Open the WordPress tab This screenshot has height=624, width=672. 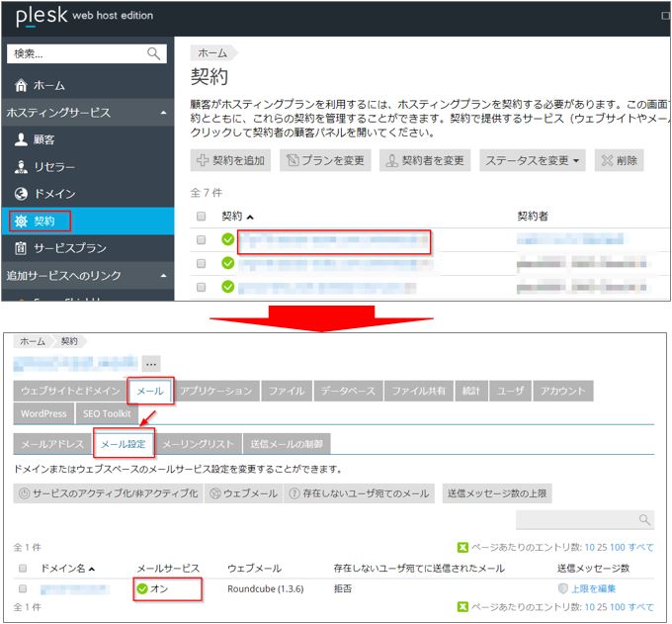(43, 413)
